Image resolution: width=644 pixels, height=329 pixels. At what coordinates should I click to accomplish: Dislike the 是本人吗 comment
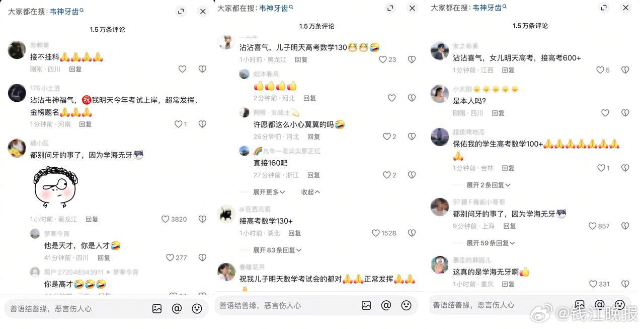[625, 113]
